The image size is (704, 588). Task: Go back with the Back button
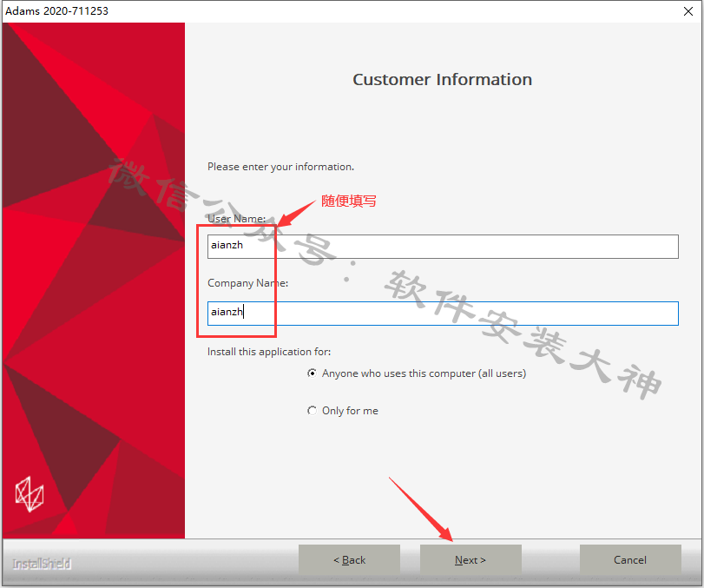point(349,559)
